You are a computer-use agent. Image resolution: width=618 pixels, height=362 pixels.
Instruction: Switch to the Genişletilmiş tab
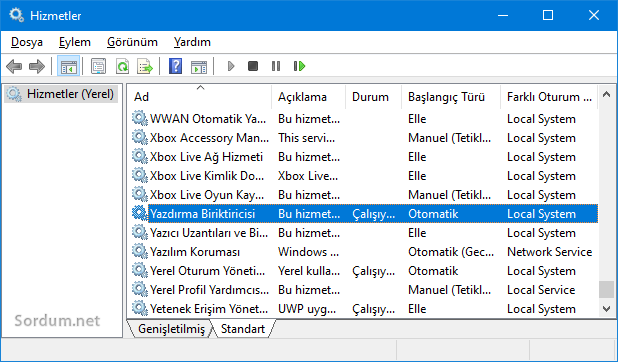[x=171, y=329]
